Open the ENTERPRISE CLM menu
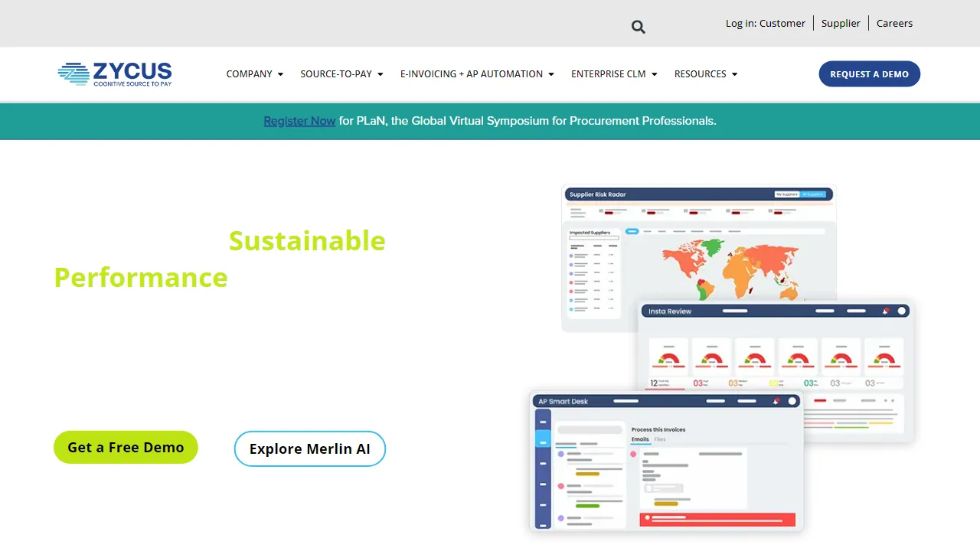This screenshot has height=551, width=980. 614,74
